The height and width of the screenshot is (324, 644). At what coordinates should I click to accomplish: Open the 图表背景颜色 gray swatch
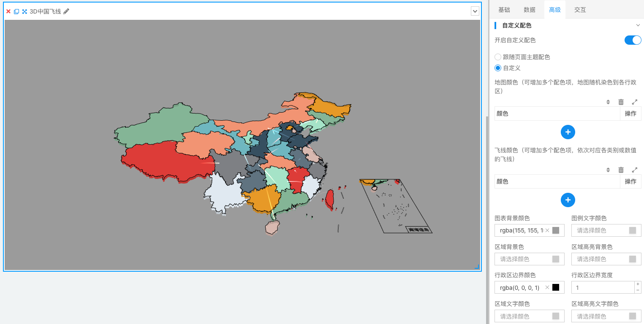556,230
